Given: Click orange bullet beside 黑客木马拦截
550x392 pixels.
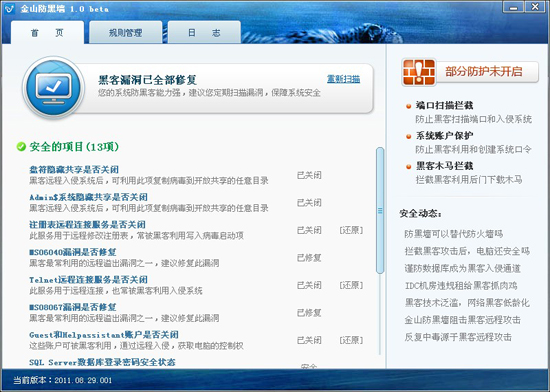Looking at the screenshot, I should (x=408, y=167).
